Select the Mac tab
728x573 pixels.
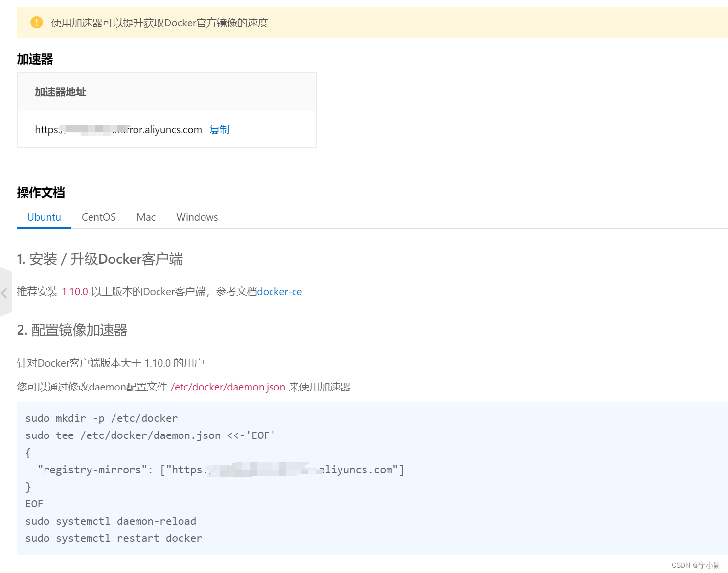pos(146,217)
